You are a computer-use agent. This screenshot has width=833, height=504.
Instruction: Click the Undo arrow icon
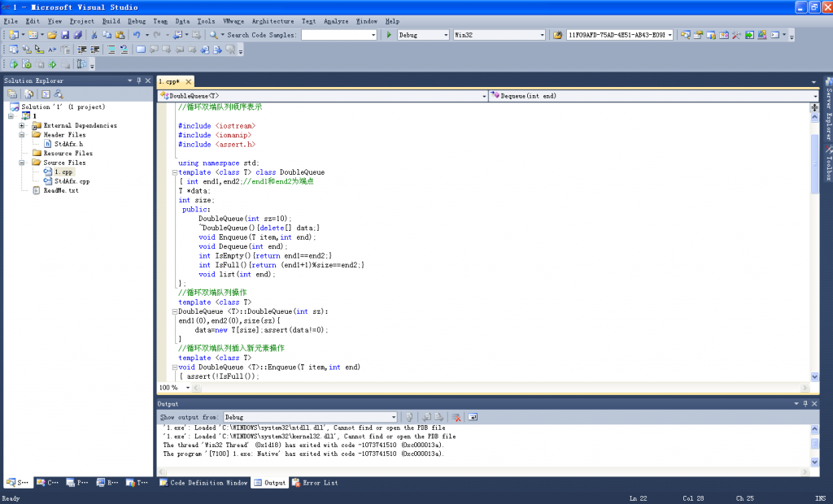[x=136, y=35]
